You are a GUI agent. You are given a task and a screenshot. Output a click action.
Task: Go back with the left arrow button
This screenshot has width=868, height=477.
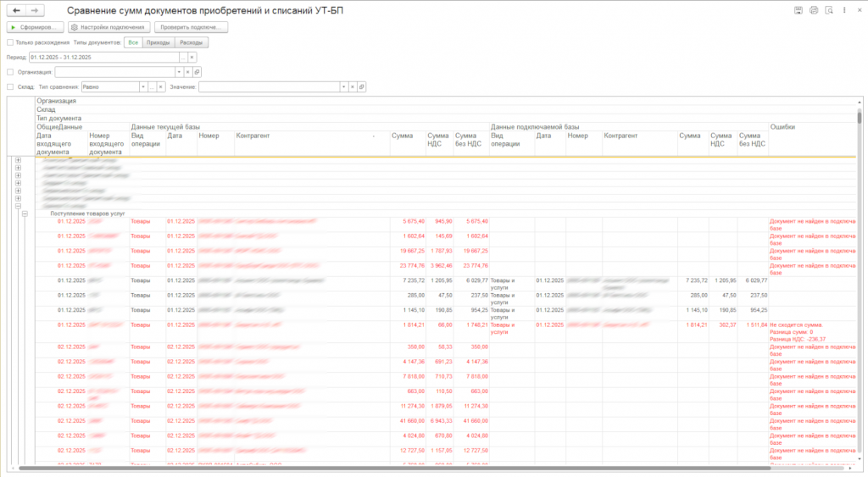tap(17, 10)
